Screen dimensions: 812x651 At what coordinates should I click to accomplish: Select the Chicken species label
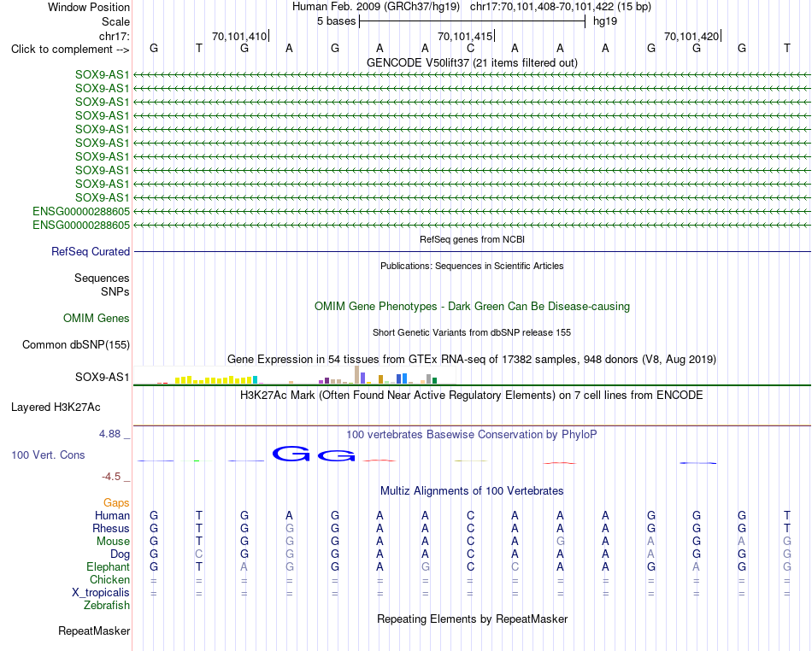tap(109, 579)
